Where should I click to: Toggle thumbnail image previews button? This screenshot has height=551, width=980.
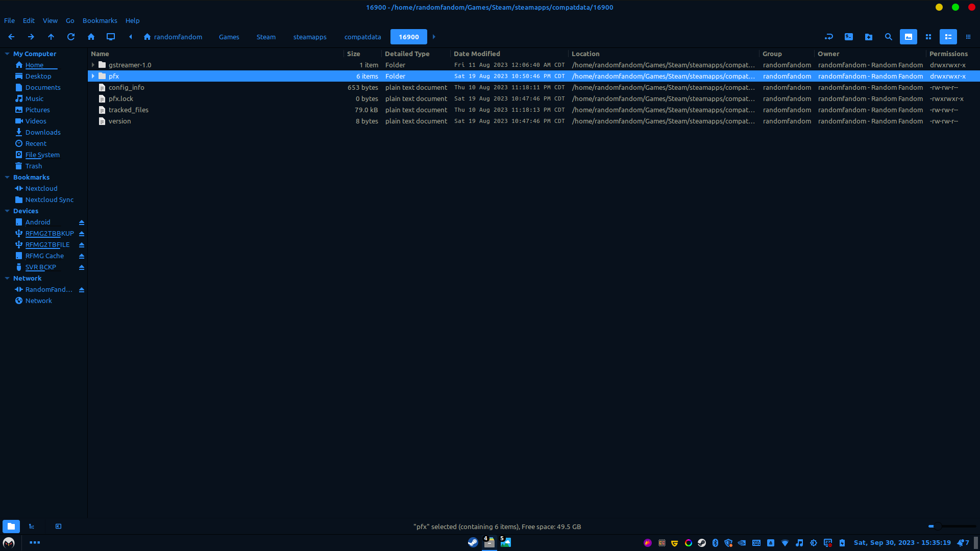click(x=909, y=37)
